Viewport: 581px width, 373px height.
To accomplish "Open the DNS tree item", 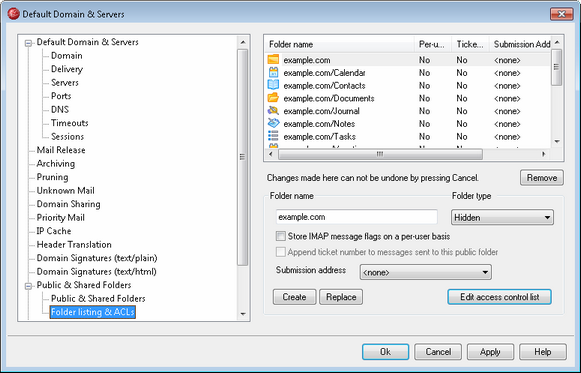I will 60,110.
